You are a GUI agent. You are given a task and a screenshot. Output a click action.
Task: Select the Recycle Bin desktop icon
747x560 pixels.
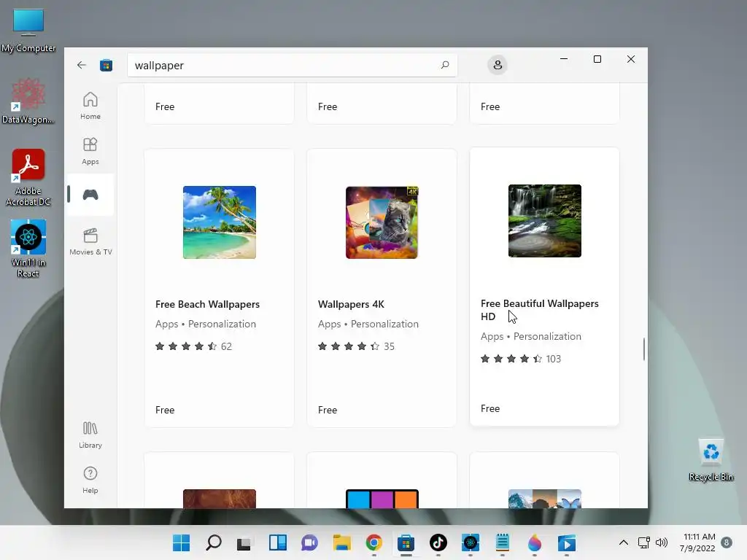coord(711,460)
